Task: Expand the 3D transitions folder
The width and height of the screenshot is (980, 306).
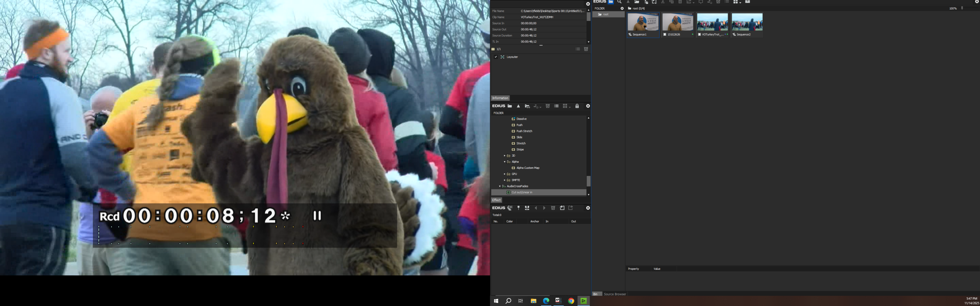Action: (x=505, y=156)
